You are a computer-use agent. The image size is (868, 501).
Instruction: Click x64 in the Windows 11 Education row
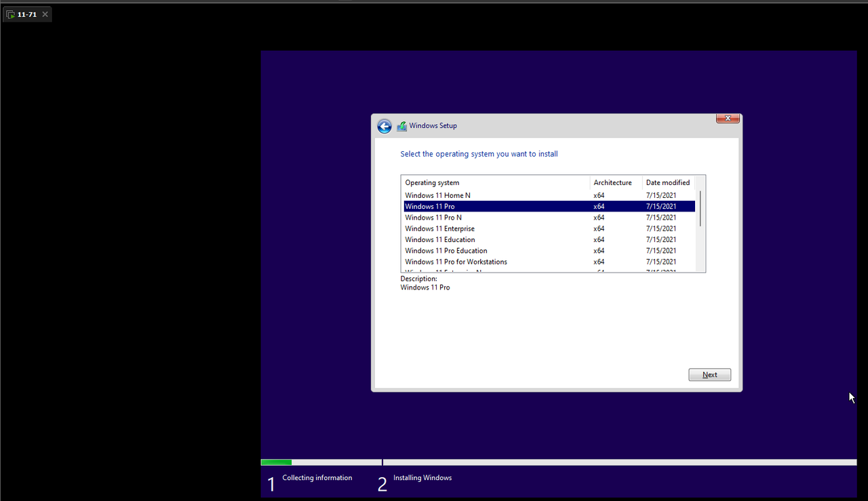[599, 239]
